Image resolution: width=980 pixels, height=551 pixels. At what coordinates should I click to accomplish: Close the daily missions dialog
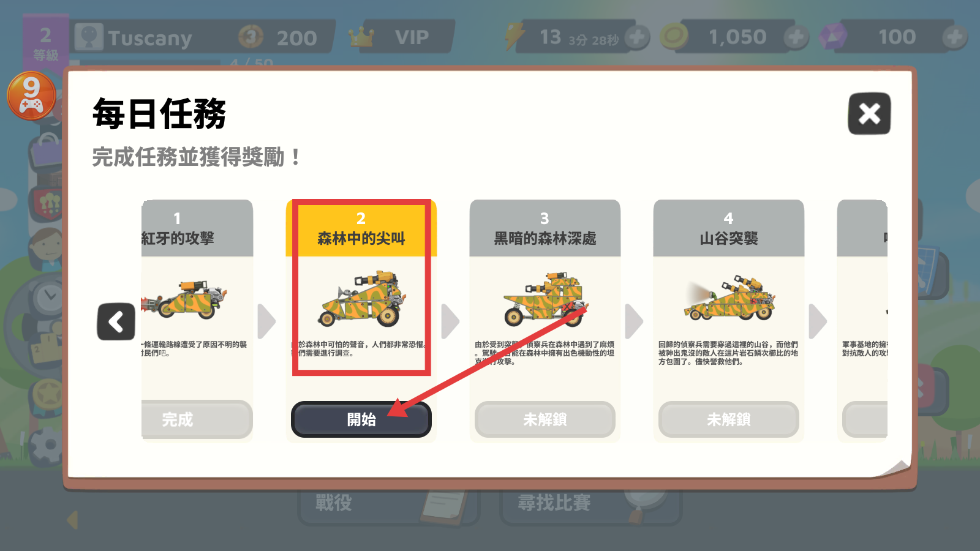coord(869,114)
